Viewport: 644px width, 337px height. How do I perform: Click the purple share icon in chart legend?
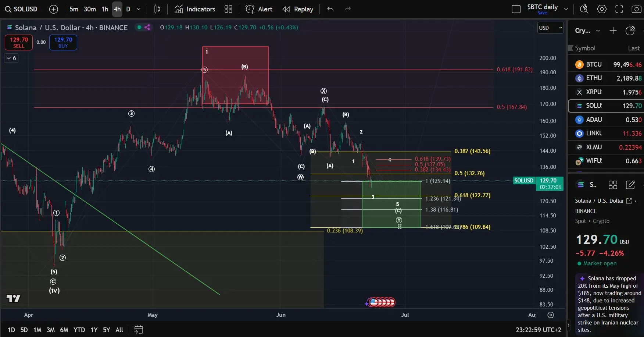tap(147, 27)
